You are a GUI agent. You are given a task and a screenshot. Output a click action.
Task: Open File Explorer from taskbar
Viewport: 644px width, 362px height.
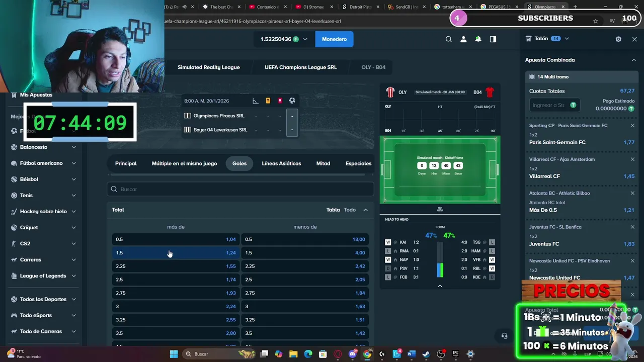293,354
